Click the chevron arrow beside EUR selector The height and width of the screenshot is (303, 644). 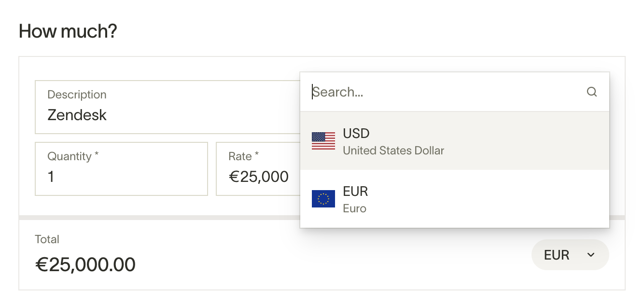pyautogui.click(x=590, y=255)
